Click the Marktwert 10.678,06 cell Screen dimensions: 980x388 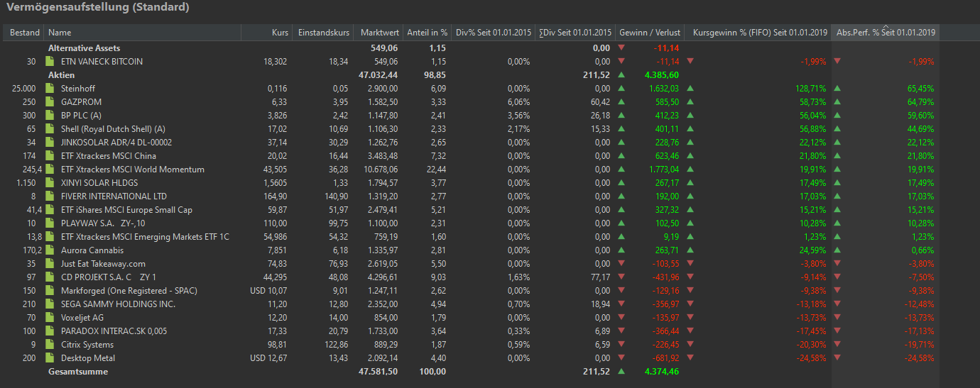pos(380,170)
